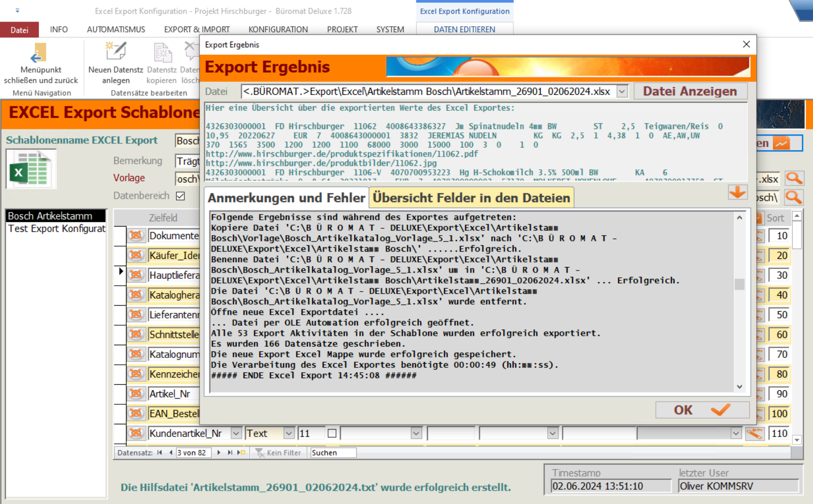Open the Text data type dropdown
The height and width of the screenshot is (504, 813).
click(289, 433)
